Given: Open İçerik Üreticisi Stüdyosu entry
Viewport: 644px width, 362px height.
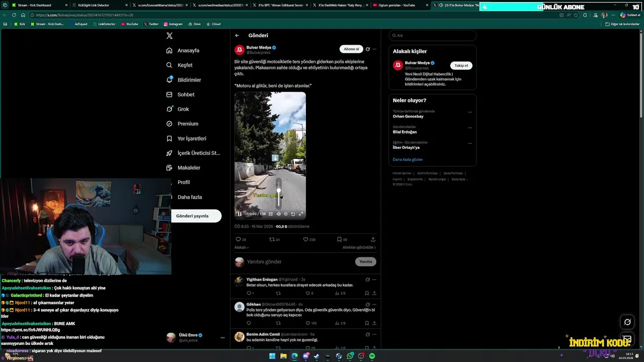Looking at the screenshot, I should pos(193,153).
